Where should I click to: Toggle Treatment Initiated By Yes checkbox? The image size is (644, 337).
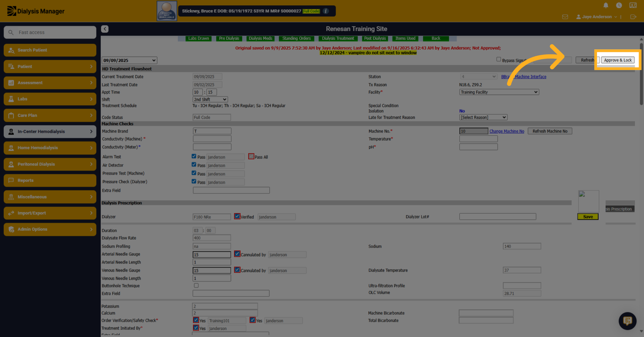coord(196,328)
